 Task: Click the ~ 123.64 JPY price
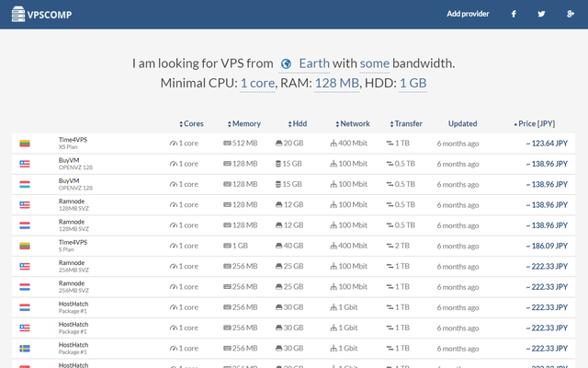pyautogui.click(x=547, y=144)
